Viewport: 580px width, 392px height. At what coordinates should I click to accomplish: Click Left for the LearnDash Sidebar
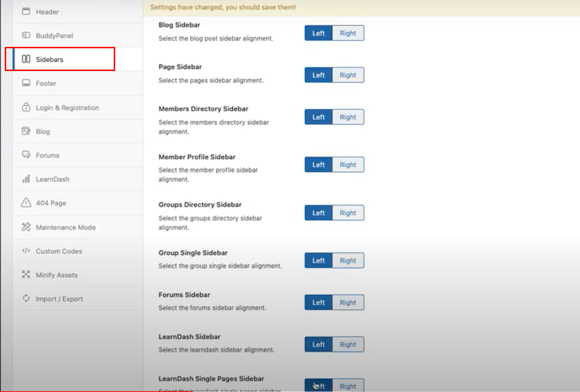(318, 344)
